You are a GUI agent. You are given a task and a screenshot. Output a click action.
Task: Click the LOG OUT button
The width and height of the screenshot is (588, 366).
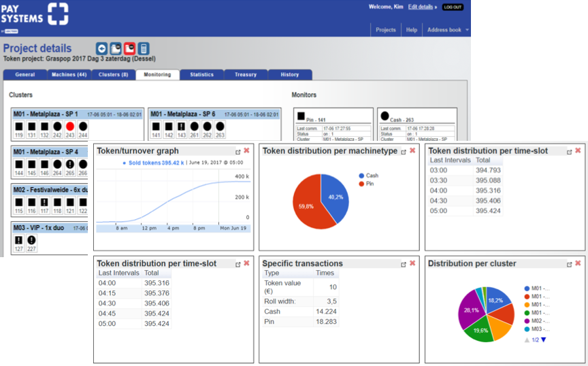[453, 7]
